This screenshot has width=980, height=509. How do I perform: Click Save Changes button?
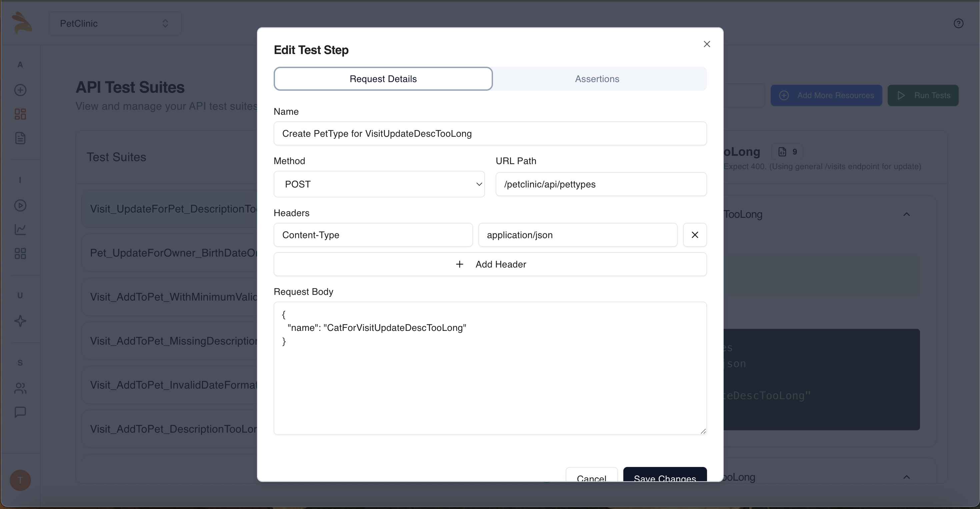tap(665, 475)
